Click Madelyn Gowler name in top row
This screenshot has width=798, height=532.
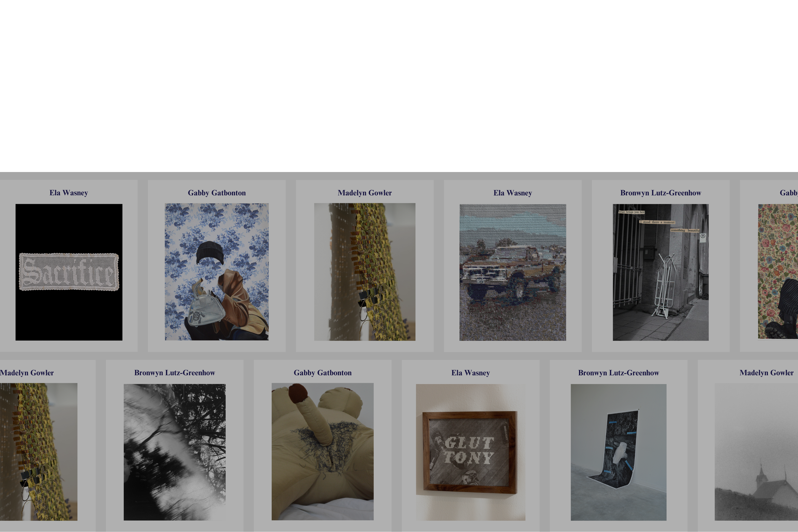click(x=365, y=193)
